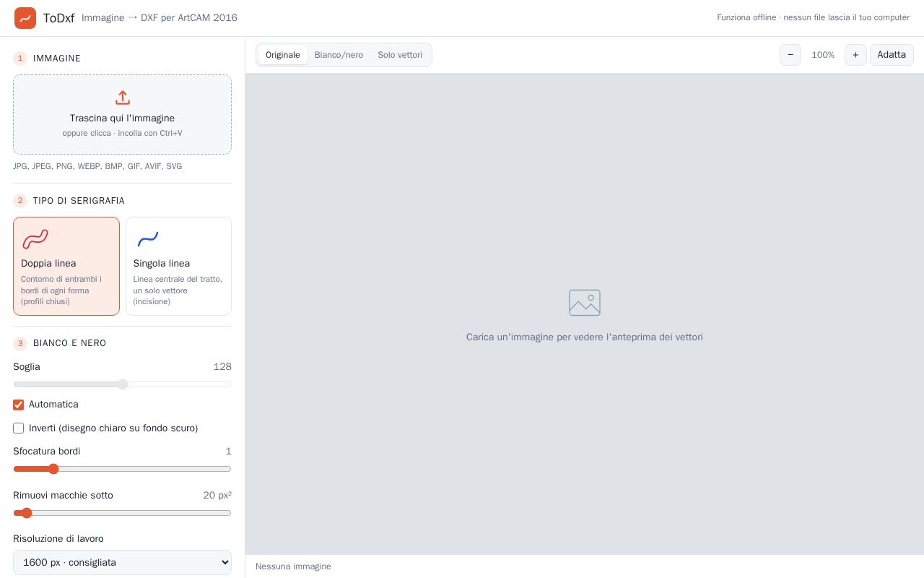The width and height of the screenshot is (924, 578).
Task: Open the Risoluzione di lavoro dropdown
Action: (x=122, y=562)
